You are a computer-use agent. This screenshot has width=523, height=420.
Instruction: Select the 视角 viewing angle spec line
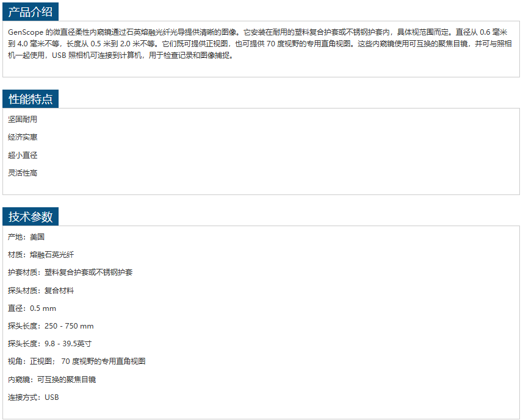pos(76,361)
